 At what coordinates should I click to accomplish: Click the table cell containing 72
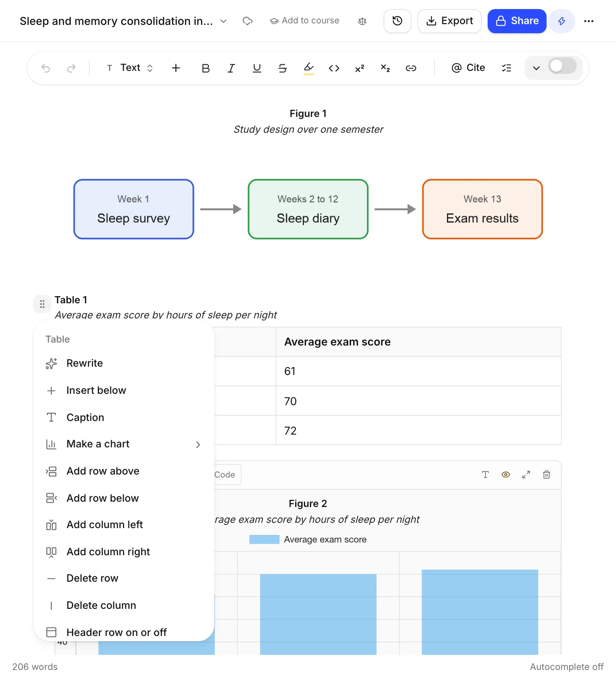pos(419,430)
